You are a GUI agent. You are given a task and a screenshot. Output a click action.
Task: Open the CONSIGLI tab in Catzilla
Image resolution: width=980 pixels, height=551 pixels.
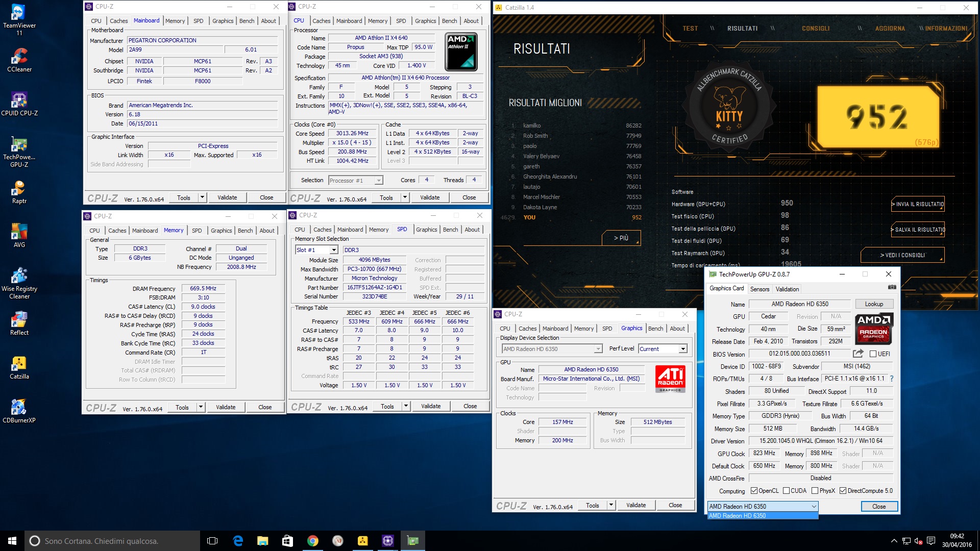click(x=815, y=29)
